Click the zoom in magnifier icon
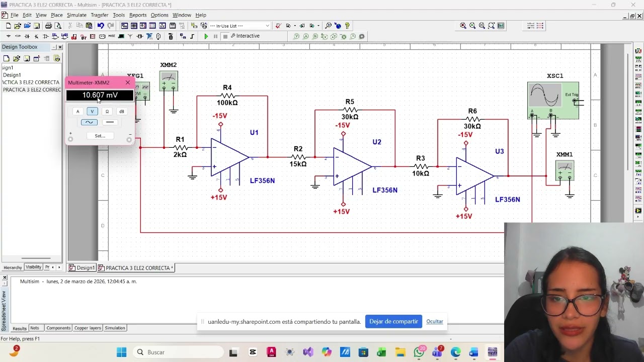644x362 pixels. click(463, 26)
